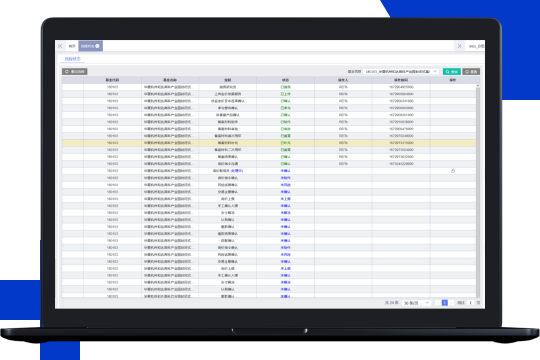Sort by the 状态 column header

[x=285, y=80]
